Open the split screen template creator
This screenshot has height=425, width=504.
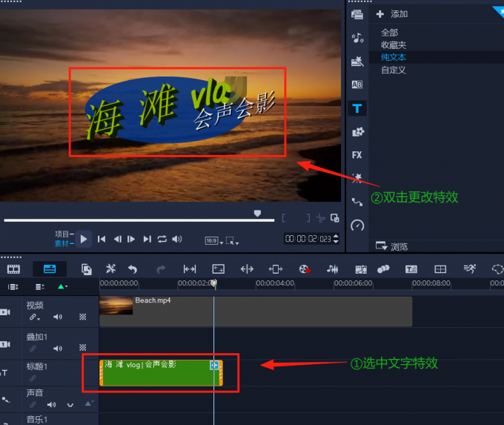tap(440, 269)
